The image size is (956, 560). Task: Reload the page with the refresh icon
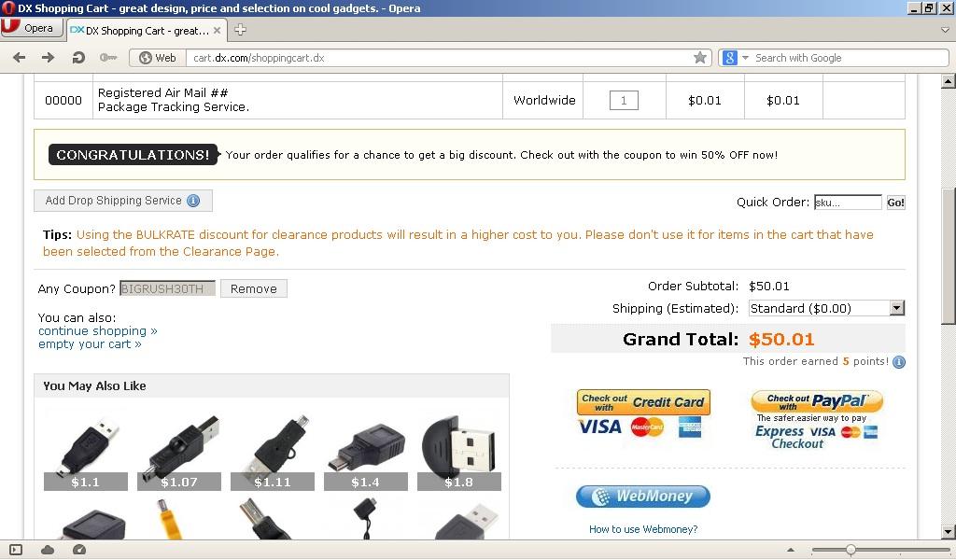[x=78, y=57]
